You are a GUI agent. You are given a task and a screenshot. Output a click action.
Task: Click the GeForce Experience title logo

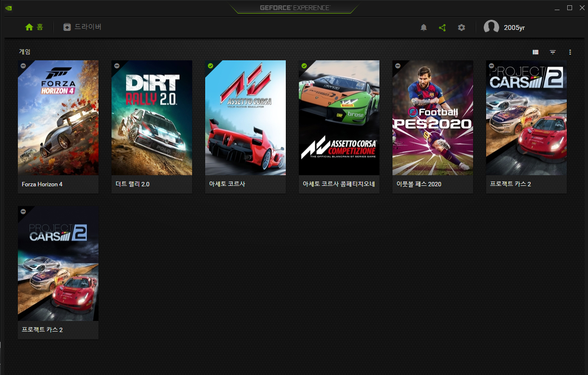(294, 8)
